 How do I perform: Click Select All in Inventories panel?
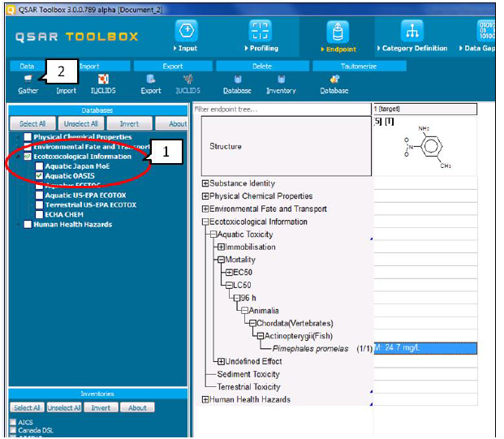pos(28,407)
